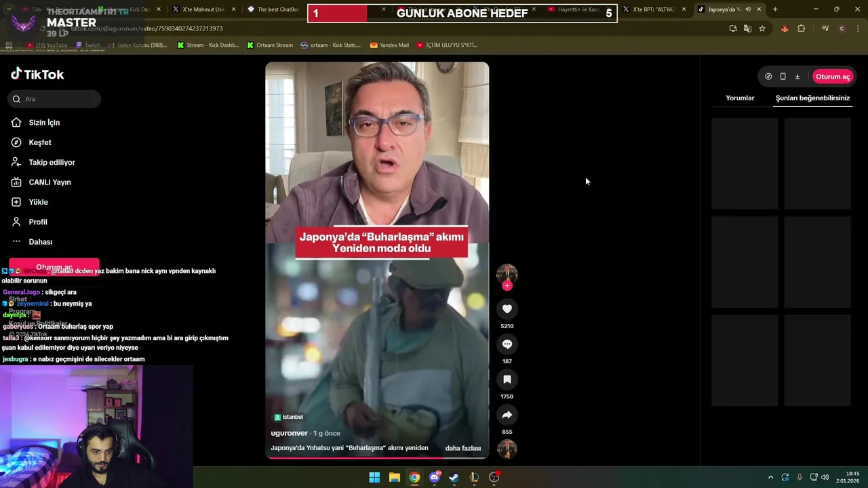Open comments via speech bubble icon

tap(507, 344)
